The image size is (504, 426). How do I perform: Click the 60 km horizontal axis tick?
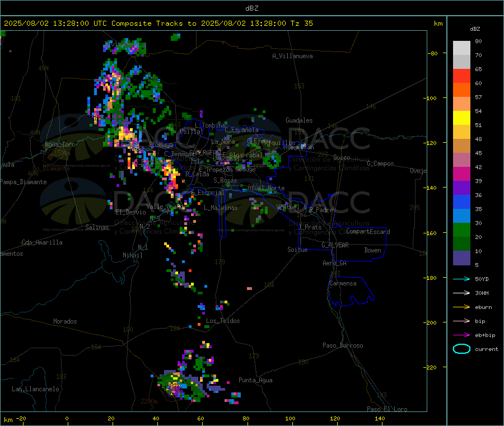[x=200, y=419]
